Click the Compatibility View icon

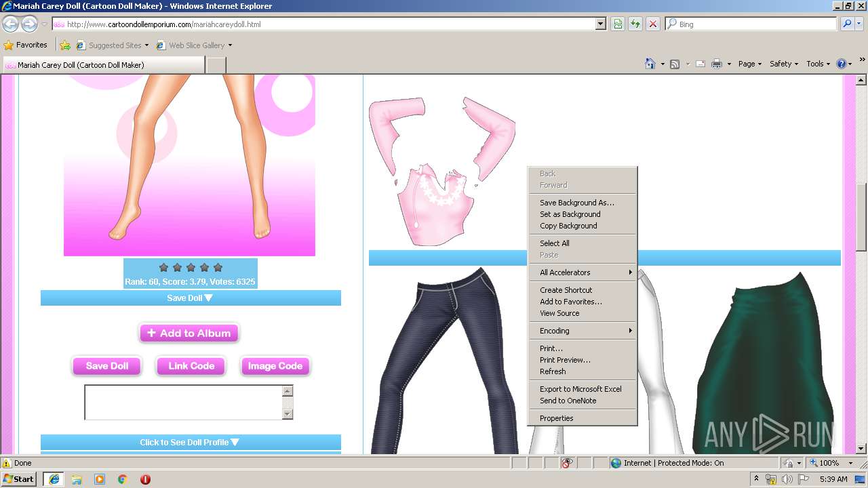618,24
